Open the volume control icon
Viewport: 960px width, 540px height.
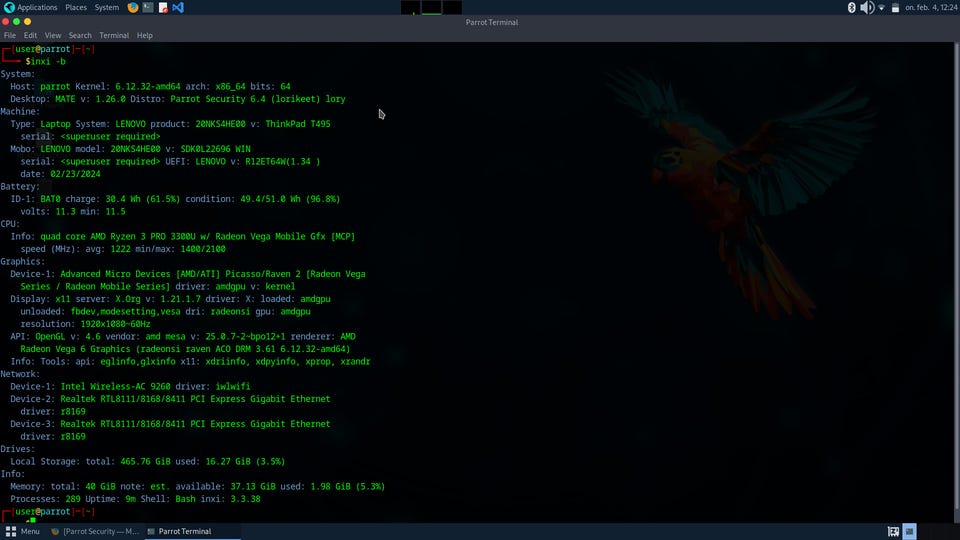[866, 7]
